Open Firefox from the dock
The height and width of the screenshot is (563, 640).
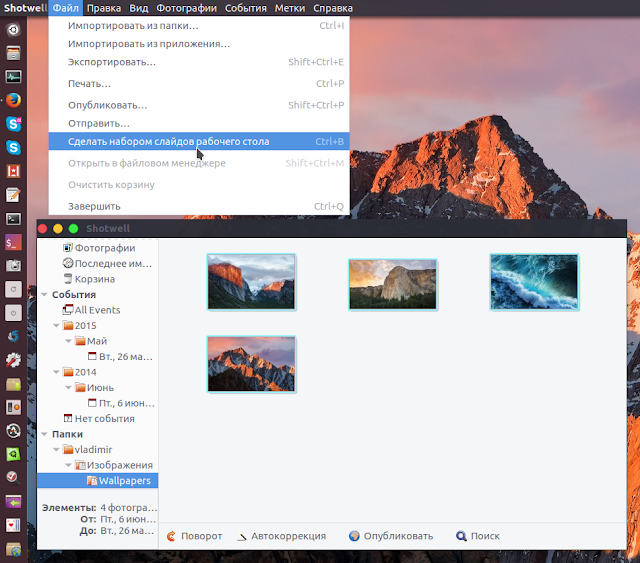pos(13,100)
